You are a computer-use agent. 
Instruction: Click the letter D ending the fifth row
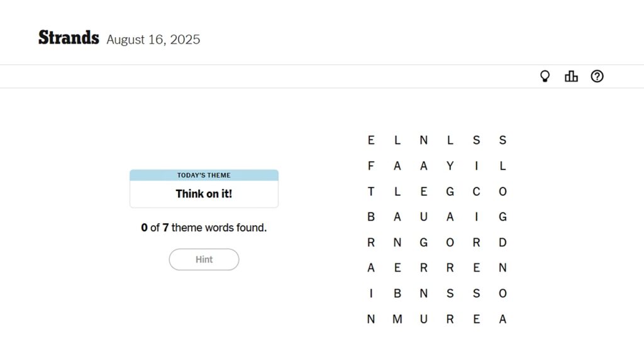502,242
